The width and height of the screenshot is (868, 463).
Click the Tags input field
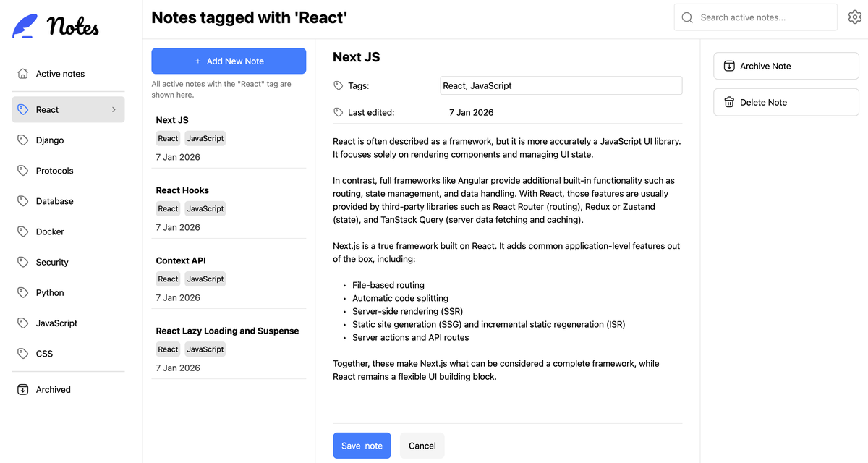pos(561,85)
